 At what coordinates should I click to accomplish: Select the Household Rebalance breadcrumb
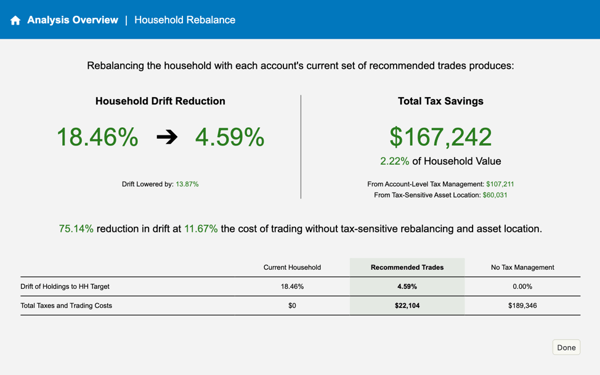coord(185,20)
